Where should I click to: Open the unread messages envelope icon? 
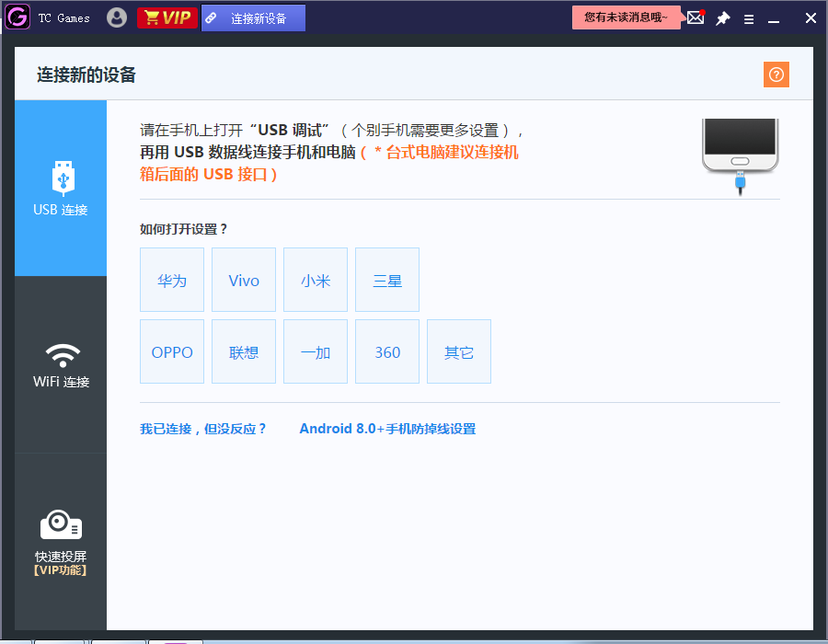696,17
